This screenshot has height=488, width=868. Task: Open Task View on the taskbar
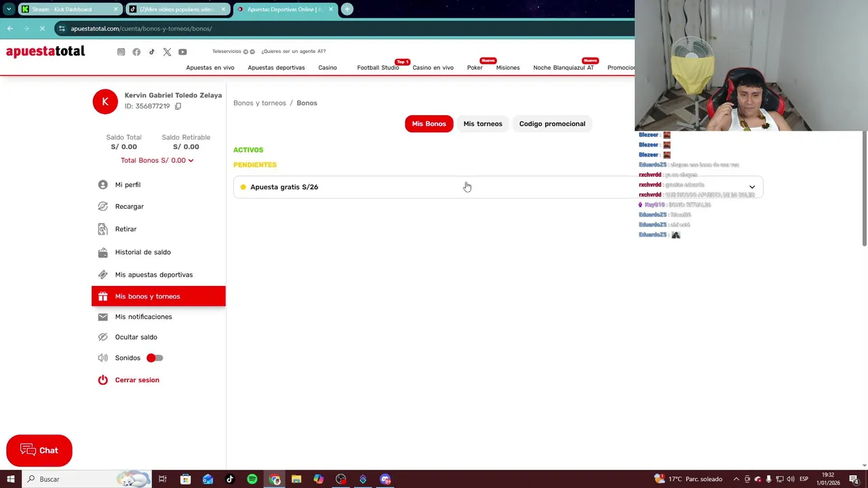click(163, 479)
